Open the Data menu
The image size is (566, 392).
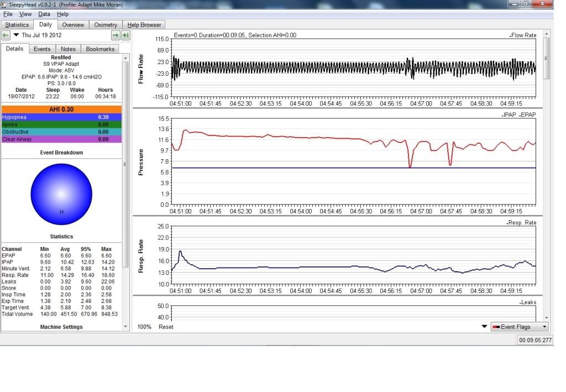(44, 14)
